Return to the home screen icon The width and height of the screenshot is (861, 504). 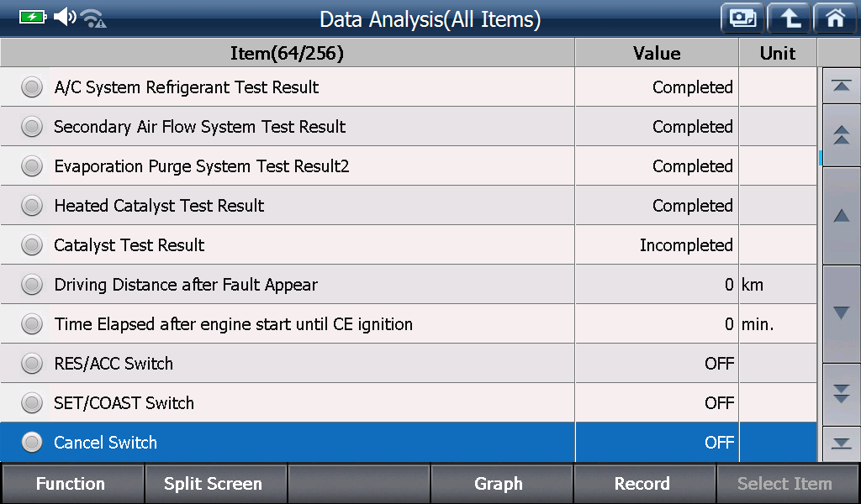click(835, 18)
